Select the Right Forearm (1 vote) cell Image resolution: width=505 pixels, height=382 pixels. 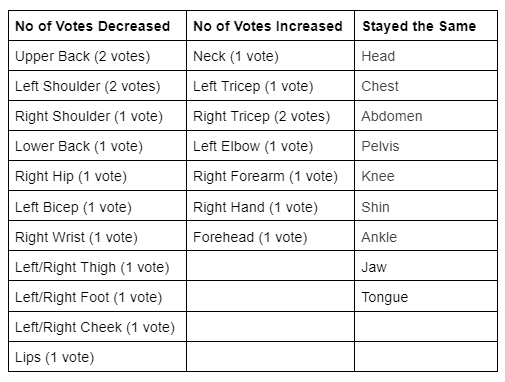point(270,176)
